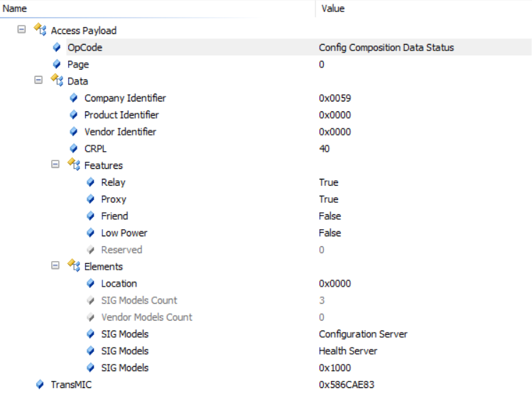
Task: Collapse the Features group
Action: point(55,165)
